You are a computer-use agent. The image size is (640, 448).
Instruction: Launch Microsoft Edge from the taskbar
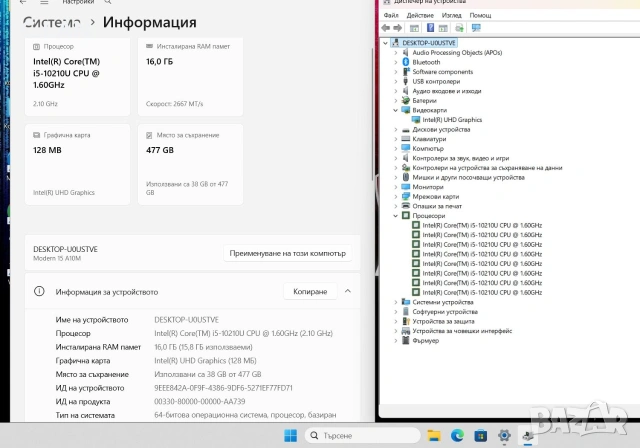pyautogui.click(x=457, y=436)
